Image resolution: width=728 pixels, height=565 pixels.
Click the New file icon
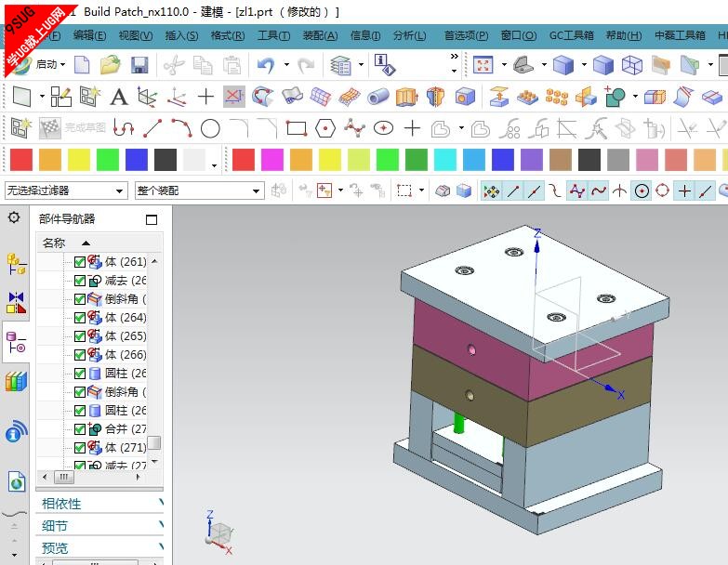tap(82, 65)
